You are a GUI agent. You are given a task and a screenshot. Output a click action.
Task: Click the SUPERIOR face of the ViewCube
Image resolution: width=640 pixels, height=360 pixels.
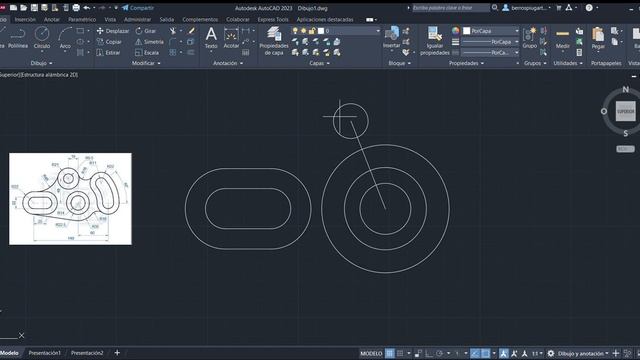point(626,111)
